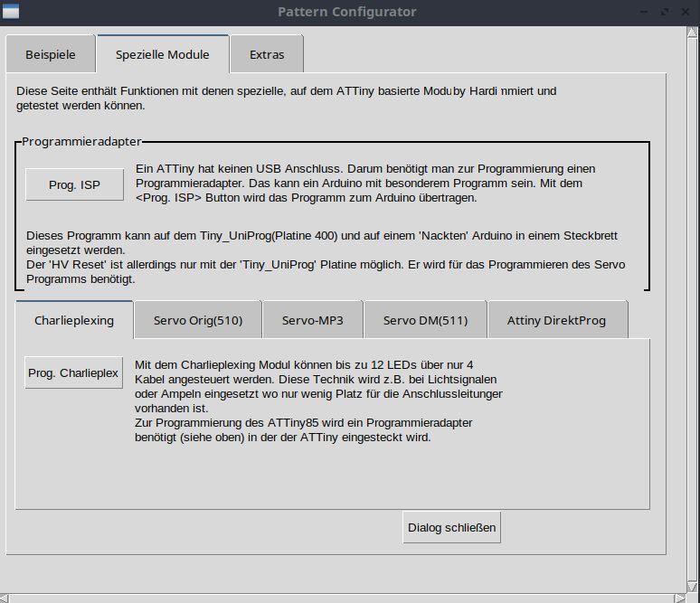700x603 pixels.
Task: Click Dialog schließen button
Action: [451, 527]
